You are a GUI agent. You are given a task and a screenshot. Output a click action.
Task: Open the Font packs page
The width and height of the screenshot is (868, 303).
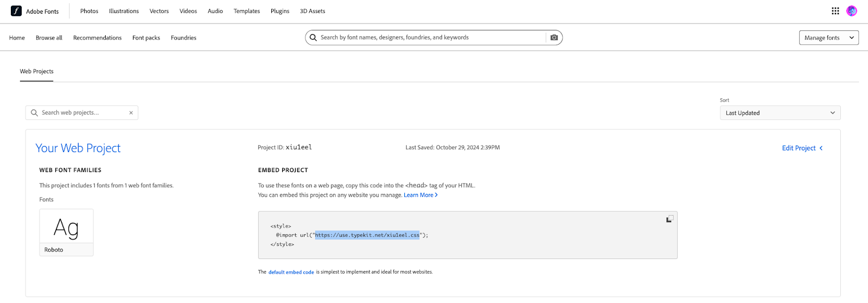(x=146, y=38)
